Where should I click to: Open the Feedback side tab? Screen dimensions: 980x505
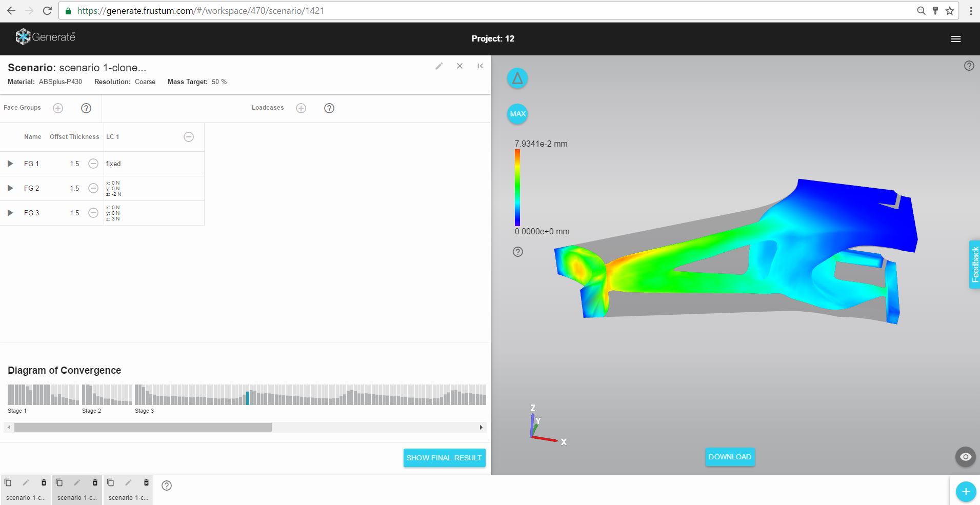(974, 265)
